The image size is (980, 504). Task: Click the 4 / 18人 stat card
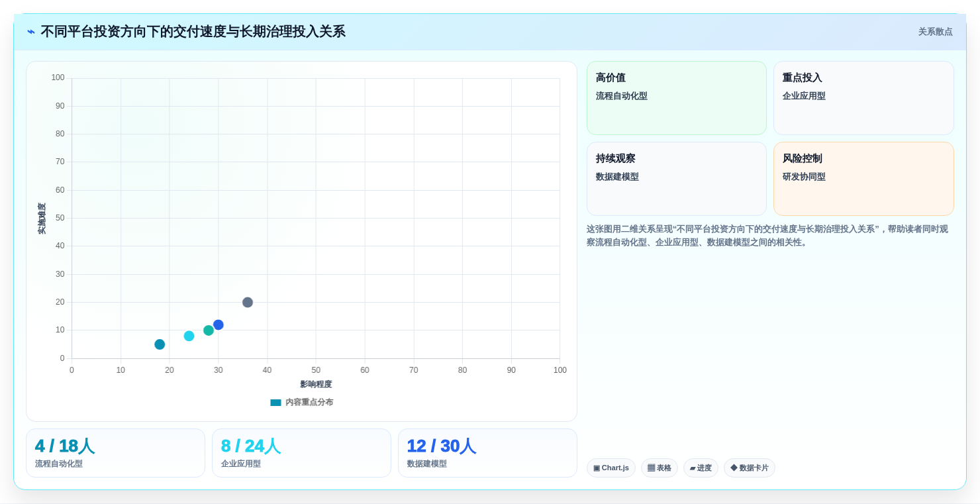click(115, 453)
